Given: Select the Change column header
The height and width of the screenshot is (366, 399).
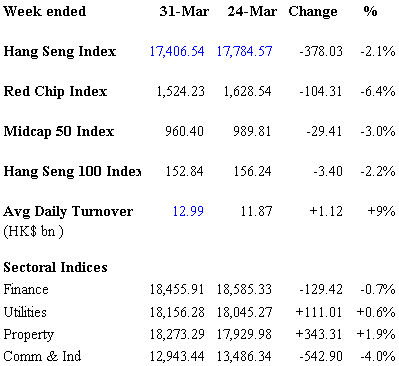Looking at the screenshot, I should (x=313, y=12).
